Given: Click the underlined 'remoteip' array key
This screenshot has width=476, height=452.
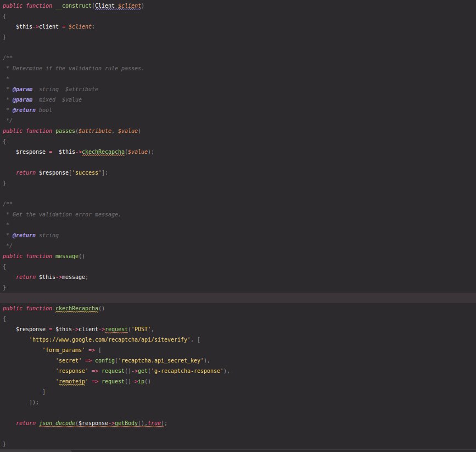Looking at the screenshot, I should [71, 382].
